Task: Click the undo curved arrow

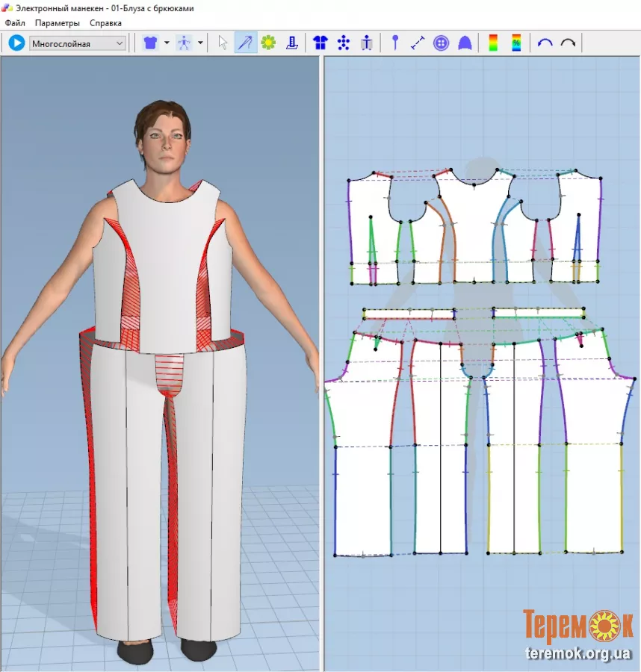Action: (545, 43)
